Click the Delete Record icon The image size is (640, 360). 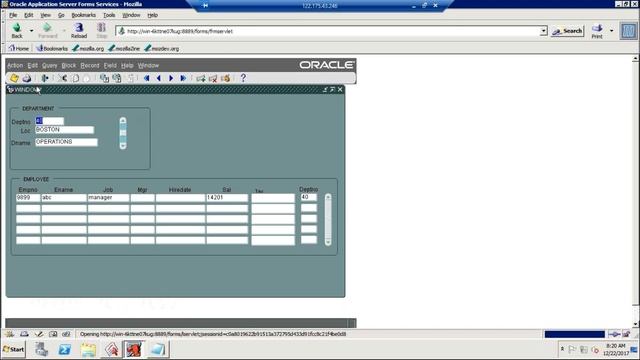pos(213,78)
